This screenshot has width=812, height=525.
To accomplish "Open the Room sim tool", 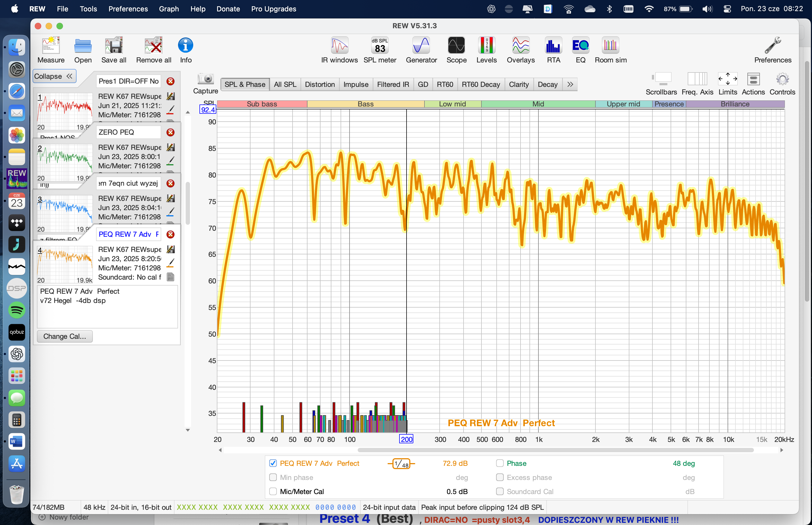I will pyautogui.click(x=611, y=50).
